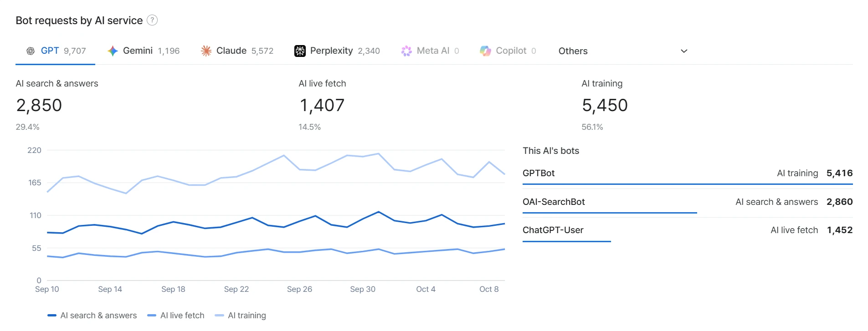Click the ChatGPT-User count 1,452
This screenshot has height=331, width=868.
[840, 230]
